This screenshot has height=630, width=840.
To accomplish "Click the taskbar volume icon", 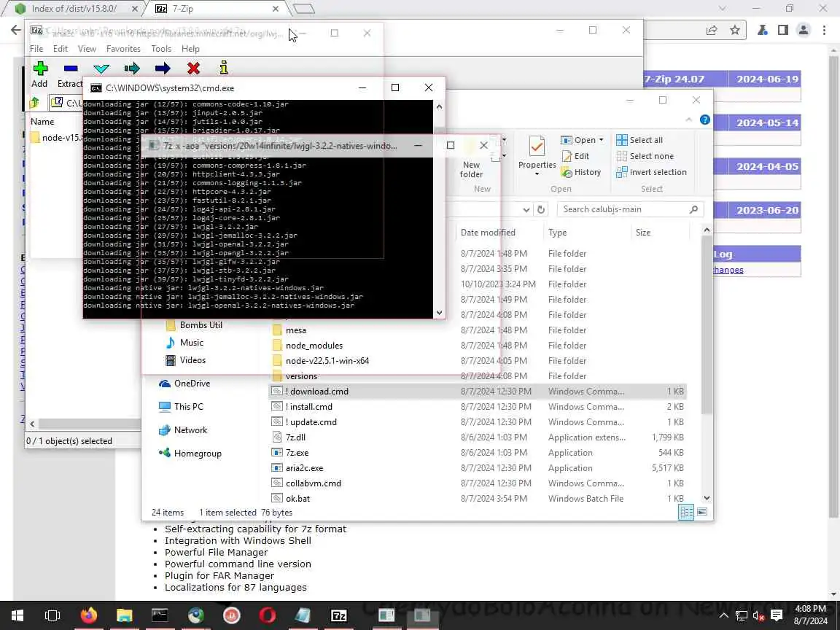I will point(758,615).
